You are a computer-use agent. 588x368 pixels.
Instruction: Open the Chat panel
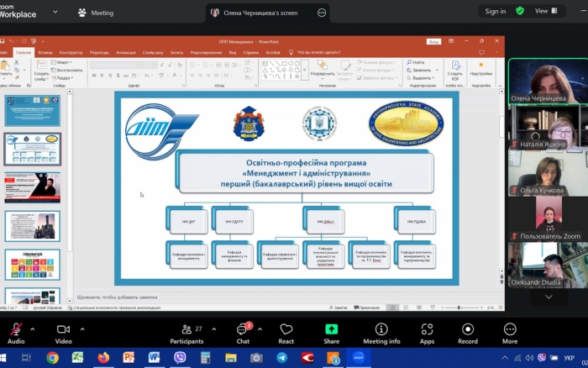click(243, 329)
